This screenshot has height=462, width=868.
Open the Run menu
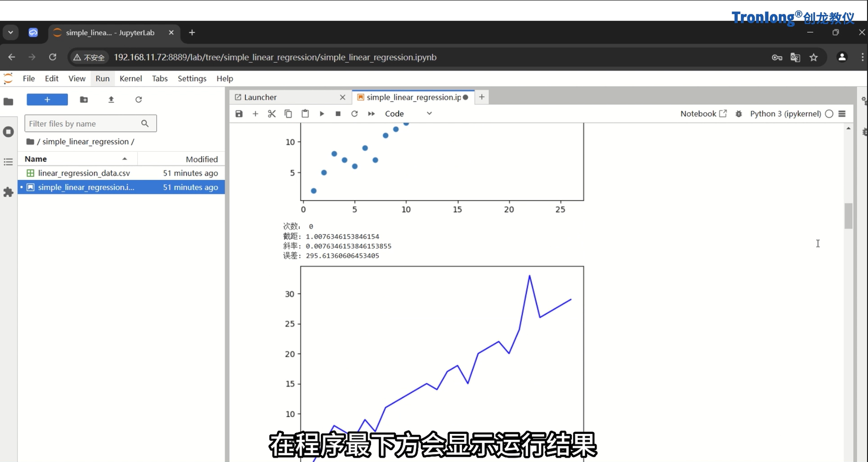coord(102,79)
